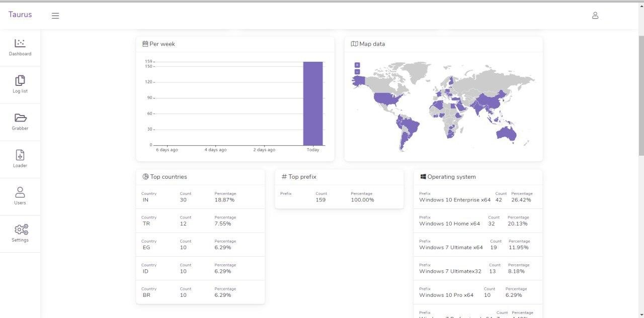Viewport: 644px width, 318px height.
Task: Click the prefix count 159
Action: click(320, 200)
